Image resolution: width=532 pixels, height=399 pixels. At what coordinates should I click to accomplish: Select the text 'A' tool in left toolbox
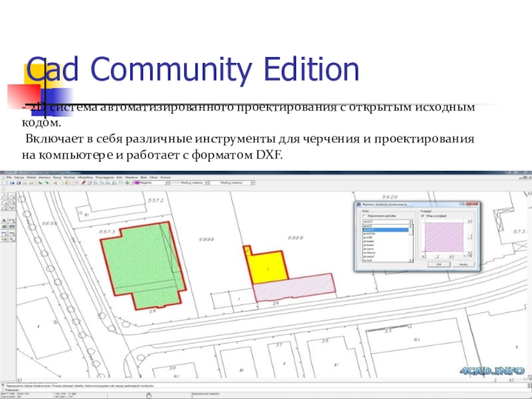(4, 221)
